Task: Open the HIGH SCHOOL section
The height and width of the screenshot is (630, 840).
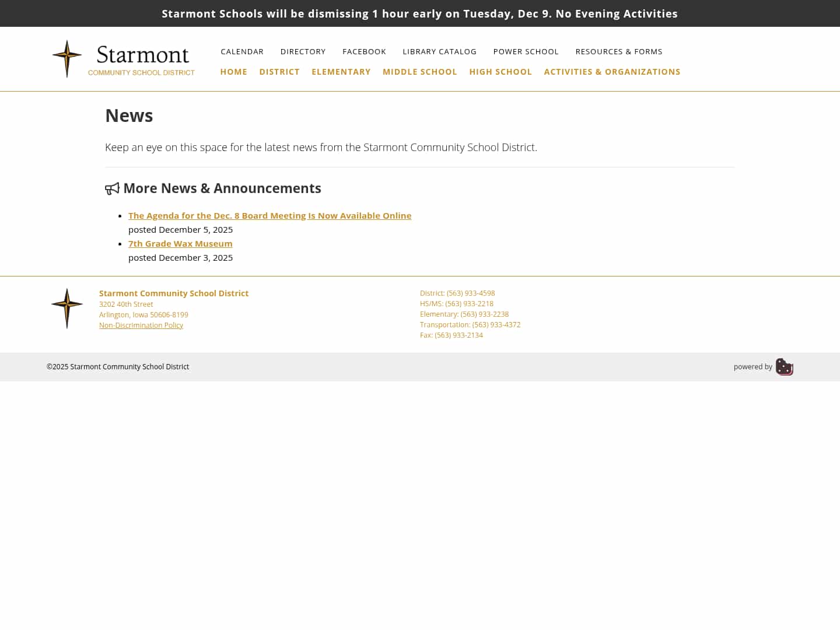Action: click(x=501, y=72)
